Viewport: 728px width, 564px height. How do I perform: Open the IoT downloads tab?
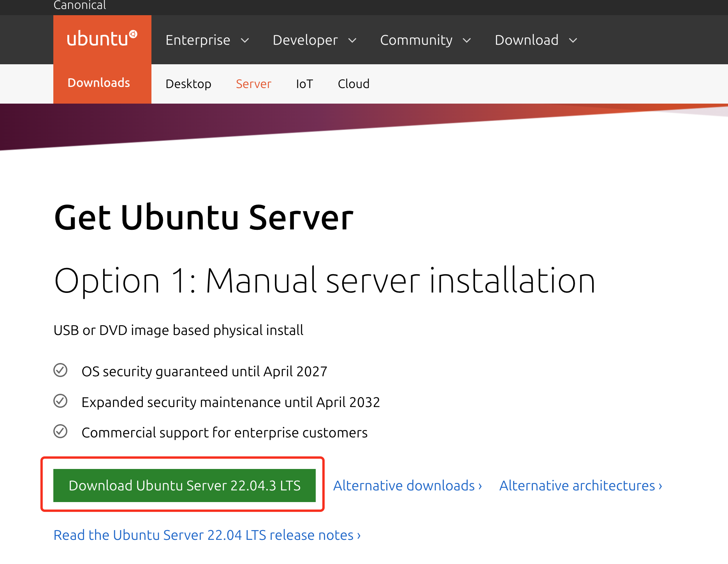point(304,83)
